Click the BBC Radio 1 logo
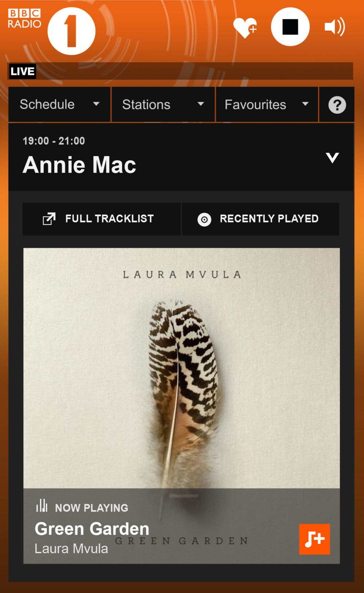The width and height of the screenshot is (364, 593). click(52, 31)
